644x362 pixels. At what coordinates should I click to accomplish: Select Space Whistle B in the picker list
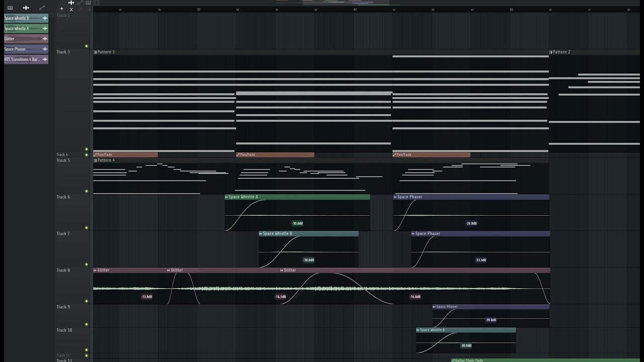click(26, 18)
